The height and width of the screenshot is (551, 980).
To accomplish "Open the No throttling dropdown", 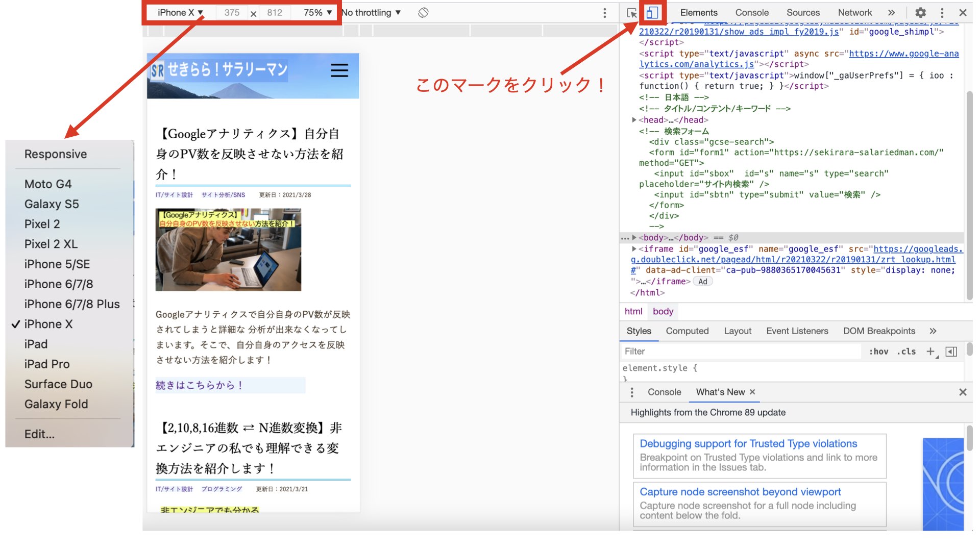I will click(x=371, y=13).
